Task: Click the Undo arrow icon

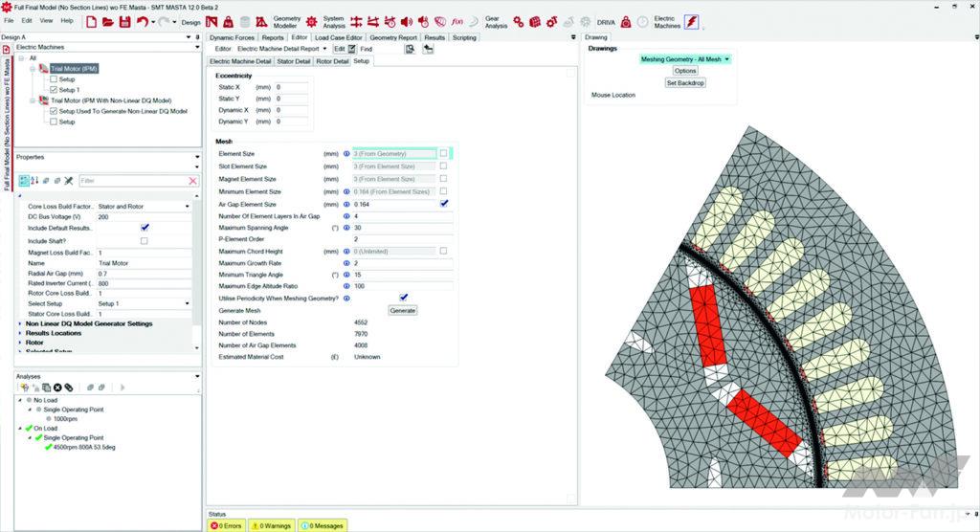Action: pos(142,21)
